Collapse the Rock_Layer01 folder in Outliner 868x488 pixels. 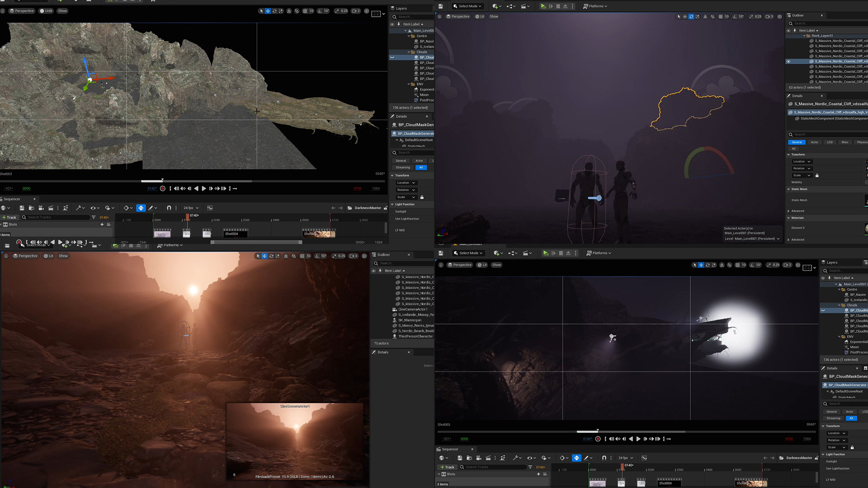tap(804, 36)
